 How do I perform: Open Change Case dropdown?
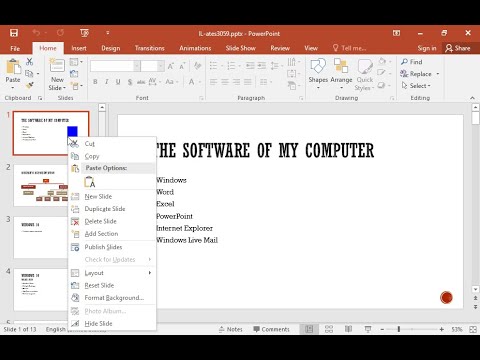171,82
